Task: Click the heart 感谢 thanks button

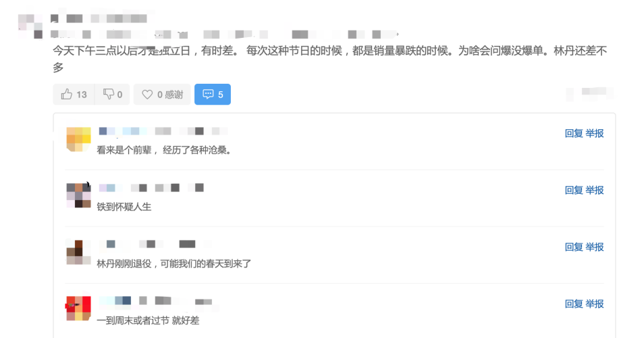Action: tap(162, 95)
